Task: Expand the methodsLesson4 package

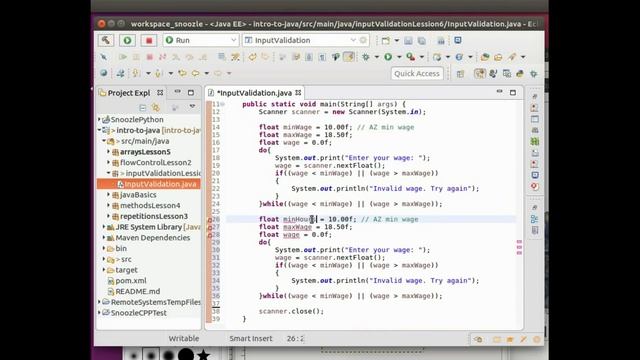Action: pos(109,205)
